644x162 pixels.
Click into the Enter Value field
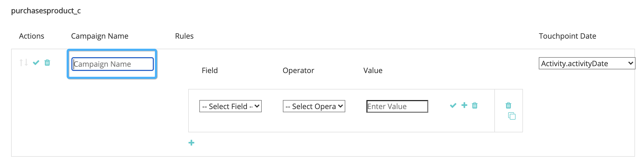(x=397, y=106)
